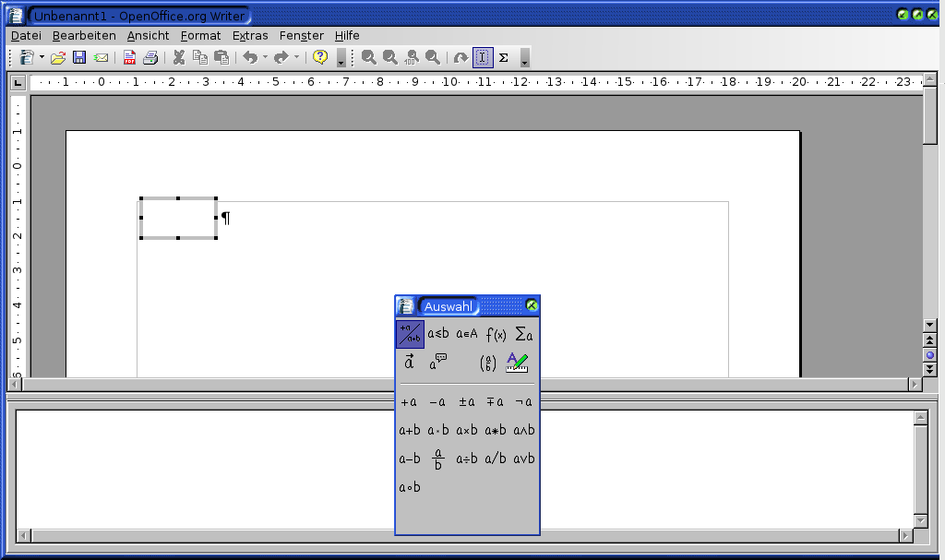The height and width of the screenshot is (560, 945).
Task: Select the Functions category f(x)
Action: [x=496, y=334]
